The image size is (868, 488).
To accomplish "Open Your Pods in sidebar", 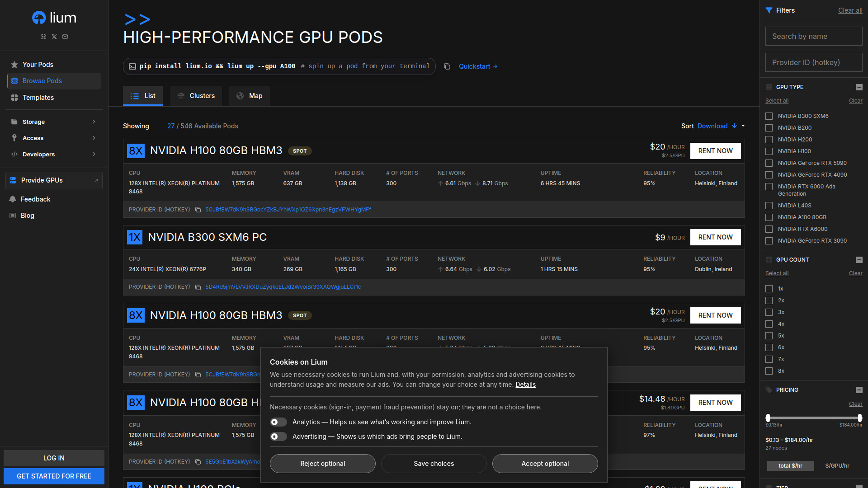I will point(54,65).
